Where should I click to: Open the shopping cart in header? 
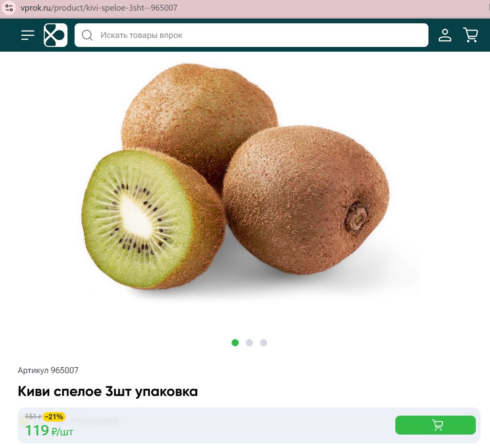470,35
